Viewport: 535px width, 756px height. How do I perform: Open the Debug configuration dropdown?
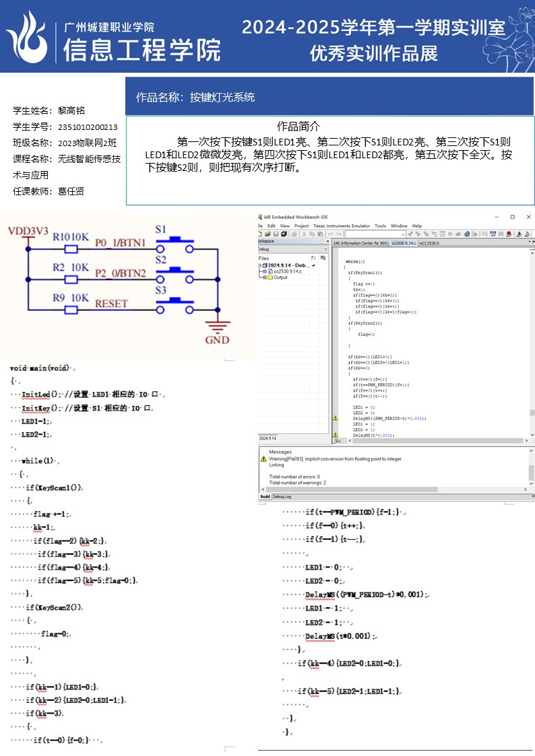pos(325,249)
